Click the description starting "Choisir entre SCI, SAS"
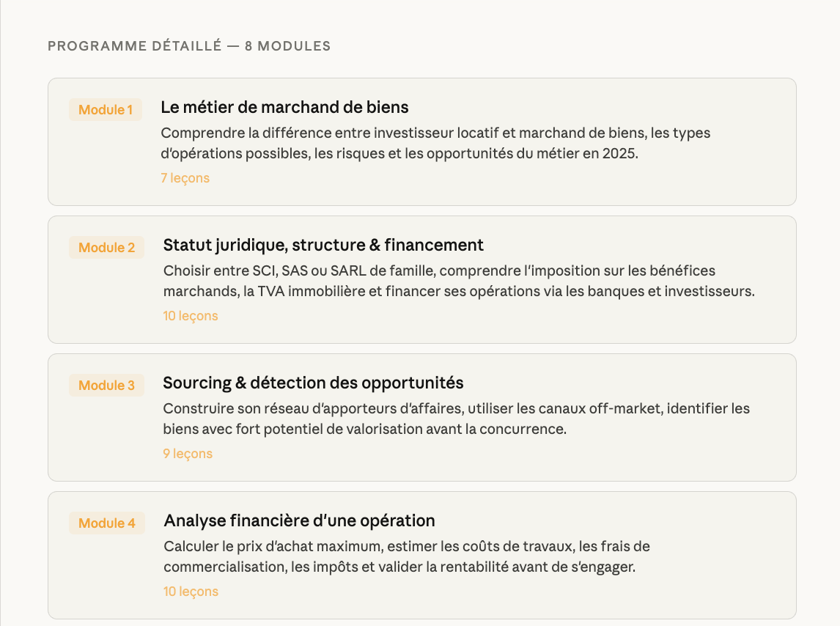 point(459,281)
